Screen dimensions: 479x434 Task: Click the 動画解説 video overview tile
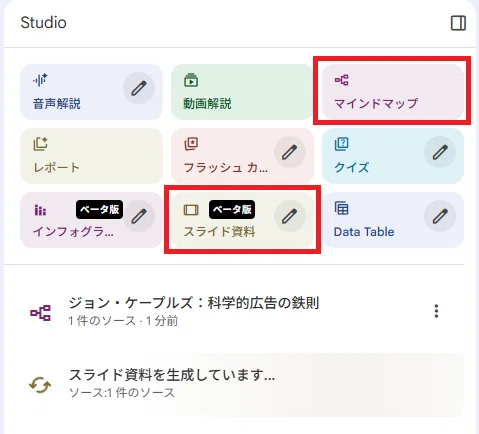pyautogui.click(x=242, y=92)
